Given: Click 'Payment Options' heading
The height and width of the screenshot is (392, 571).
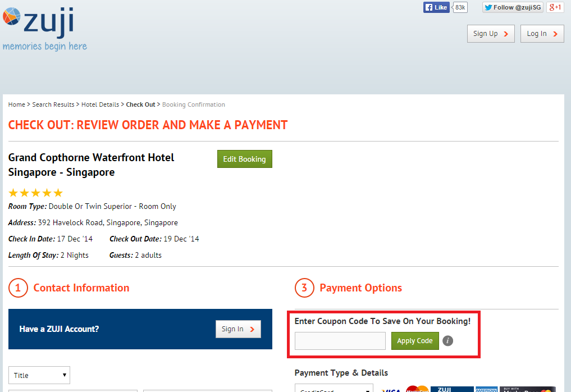Looking at the screenshot, I should click(361, 288).
